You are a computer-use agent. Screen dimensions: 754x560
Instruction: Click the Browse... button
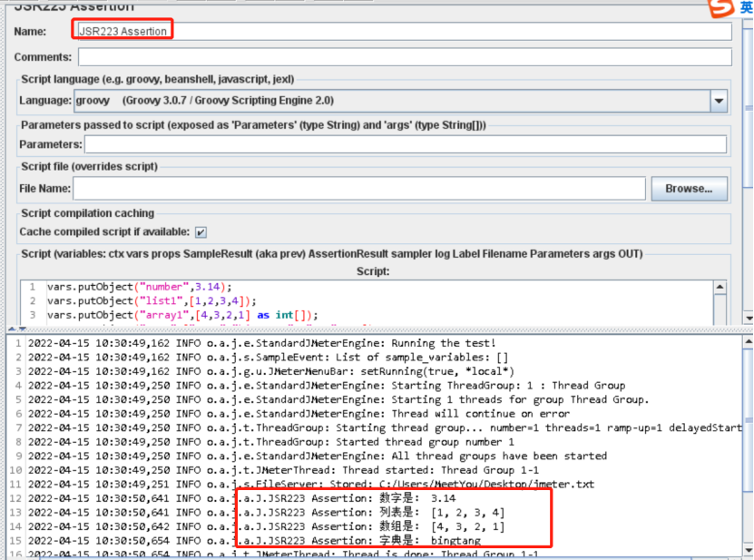click(x=689, y=189)
